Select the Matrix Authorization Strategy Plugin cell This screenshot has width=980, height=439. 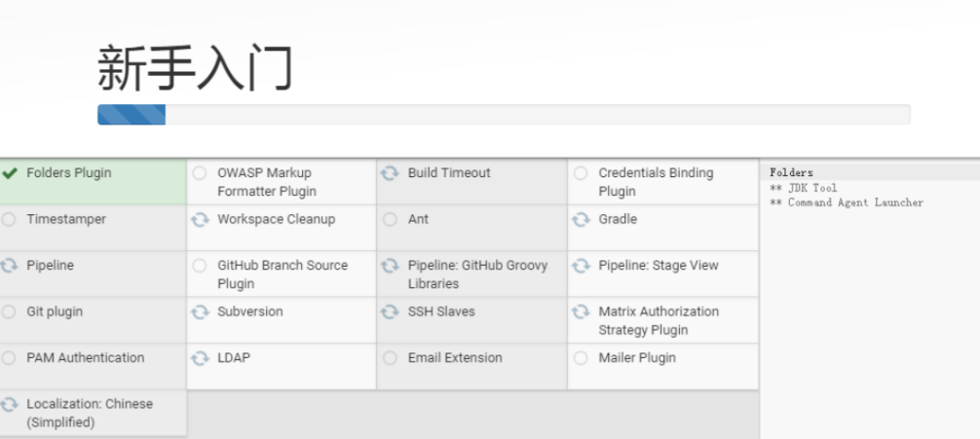[x=663, y=320]
